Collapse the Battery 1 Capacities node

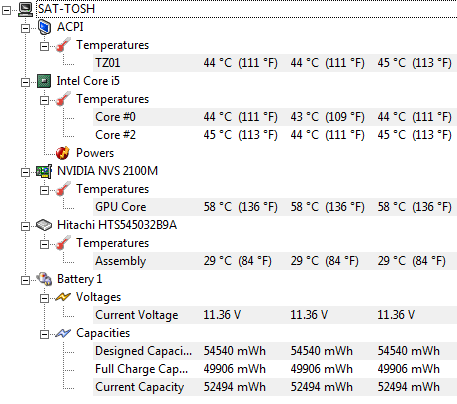tap(44, 334)
